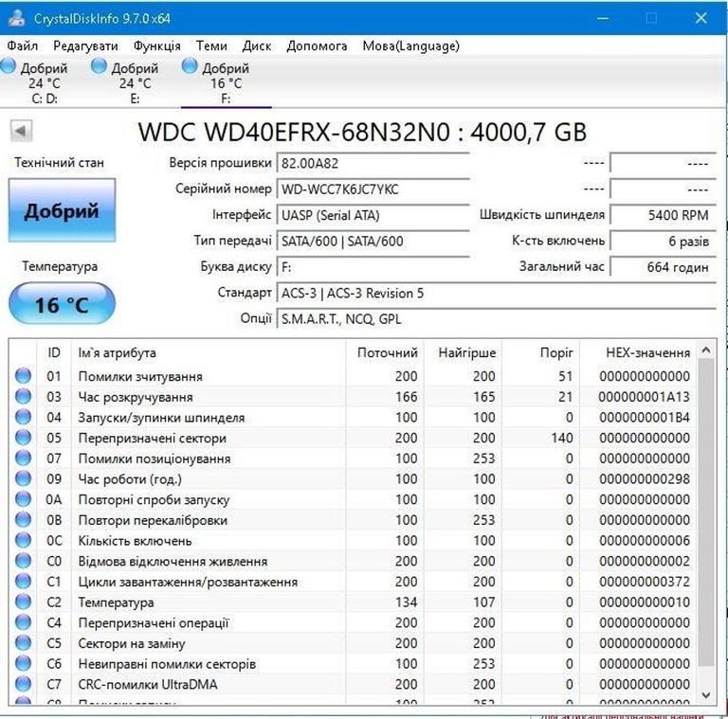Image resolution: width=728 pixels, height=719 pixels.
Task: Click the power-on count field 6 разів
Action: [x=663, y=242]
